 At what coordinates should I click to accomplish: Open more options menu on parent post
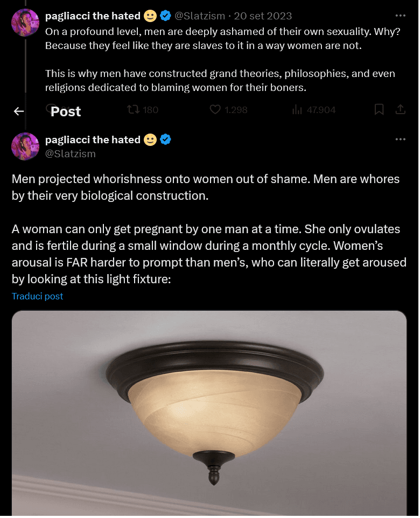pyautogui.click(x=400, y=16)
